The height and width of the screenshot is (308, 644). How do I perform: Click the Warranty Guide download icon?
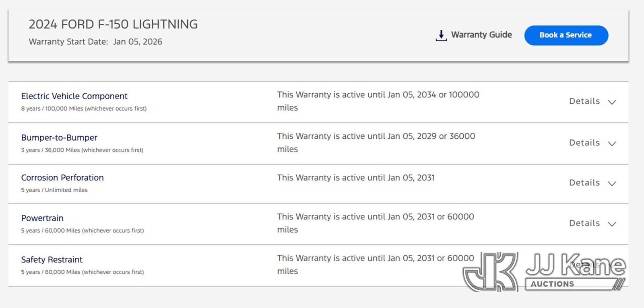point(441,35)
